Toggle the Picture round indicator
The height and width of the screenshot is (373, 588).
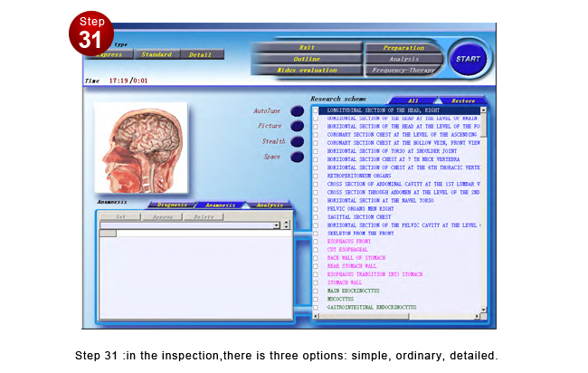[297, 126]
